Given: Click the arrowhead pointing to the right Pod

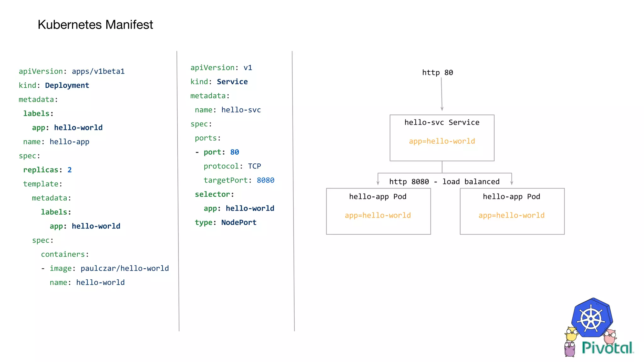Looking at the screenshot, I should coord(512,183).
